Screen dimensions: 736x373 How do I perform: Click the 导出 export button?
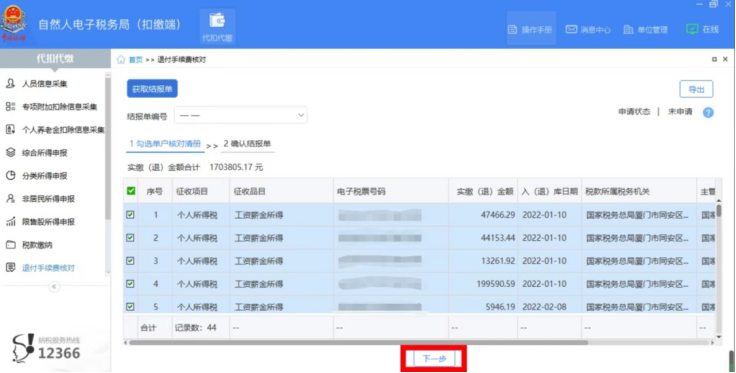[696, 89]
